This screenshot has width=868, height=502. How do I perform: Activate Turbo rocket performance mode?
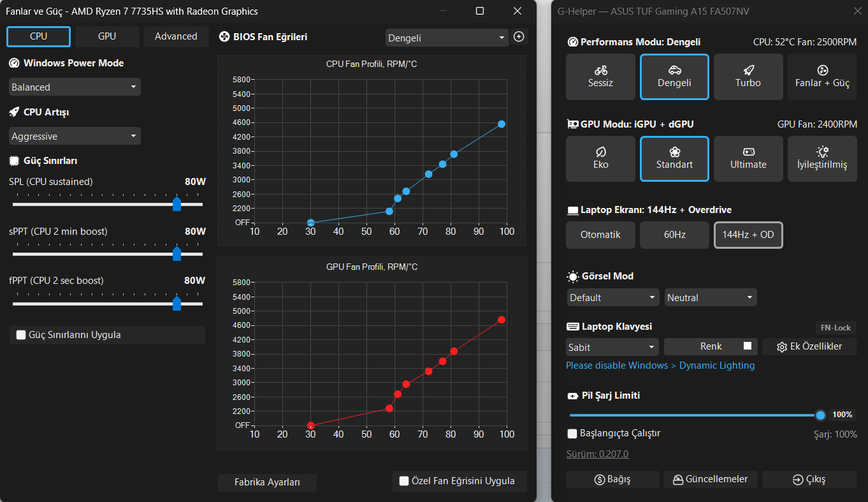click(x=748, y=77)
